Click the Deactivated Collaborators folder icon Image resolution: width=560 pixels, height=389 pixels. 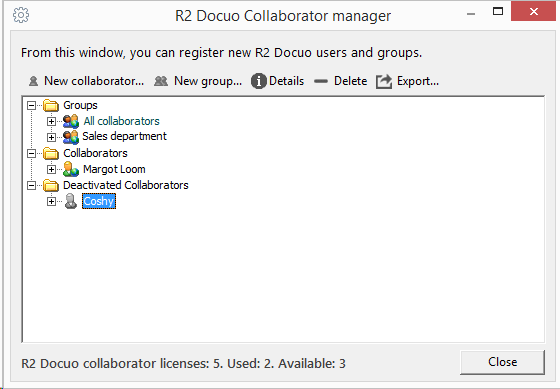[x=51, y=185]
